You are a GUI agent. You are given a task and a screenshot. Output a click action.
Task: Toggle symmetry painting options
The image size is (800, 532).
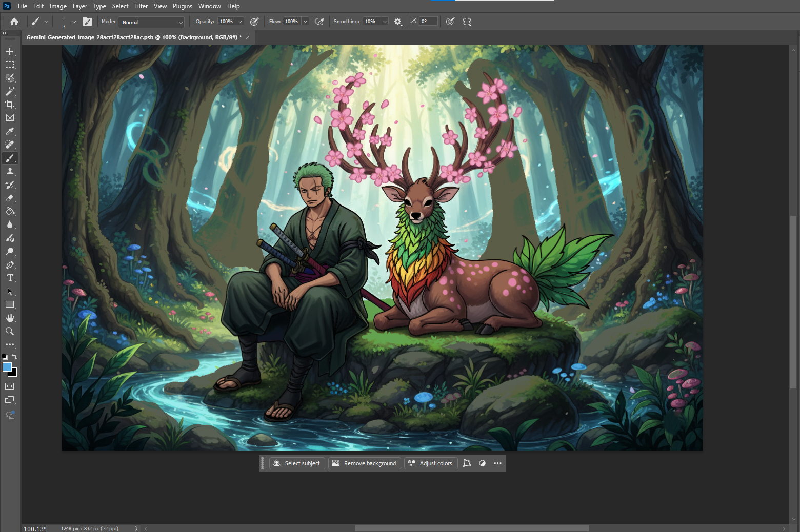point(467,22)
